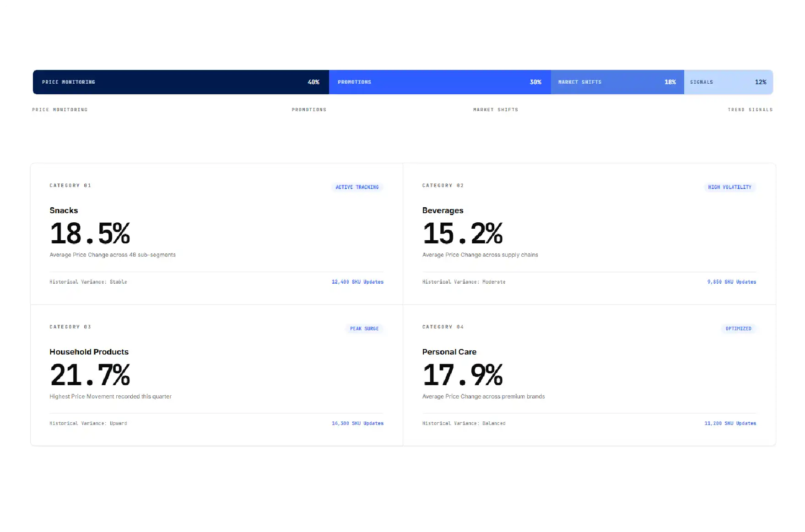
Task: Click the High Volatility badge
Action: pyautogui.click(x=729, y=187)
